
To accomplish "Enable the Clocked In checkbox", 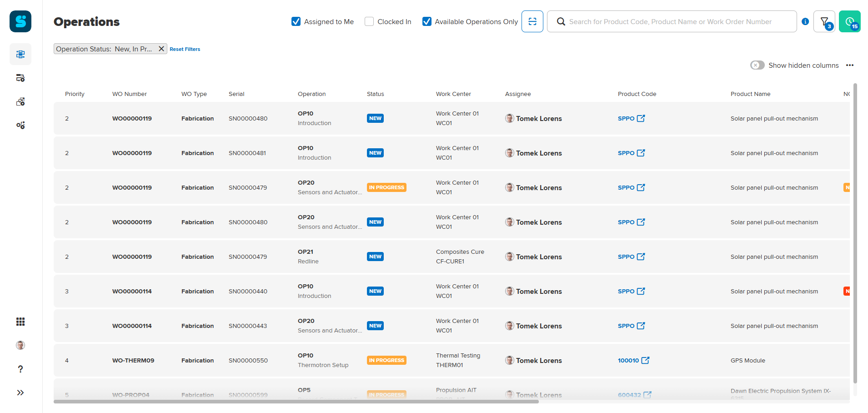I will [369, 21].
